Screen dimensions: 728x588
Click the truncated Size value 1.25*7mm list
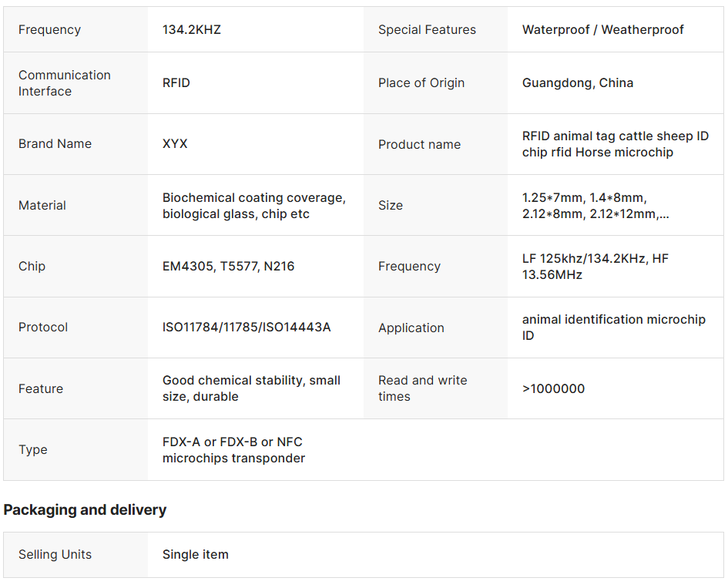coord(595,206)
